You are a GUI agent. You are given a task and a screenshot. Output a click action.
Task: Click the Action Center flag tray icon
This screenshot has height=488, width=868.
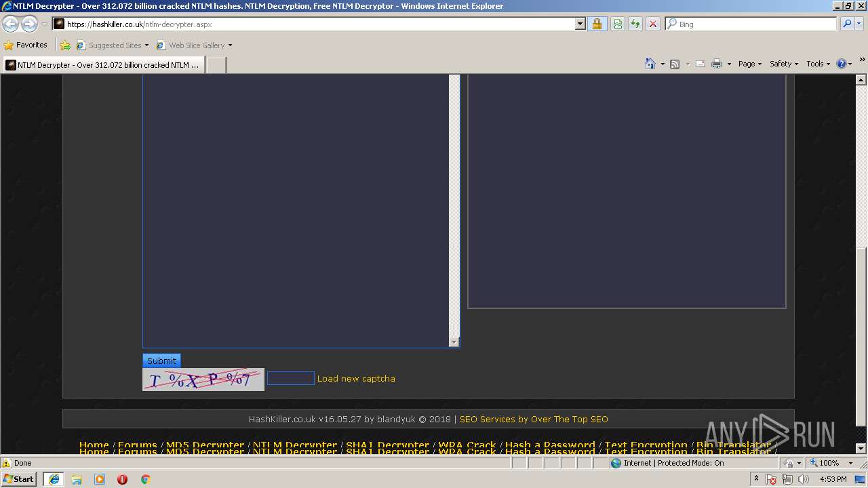(x=772, y=479)
